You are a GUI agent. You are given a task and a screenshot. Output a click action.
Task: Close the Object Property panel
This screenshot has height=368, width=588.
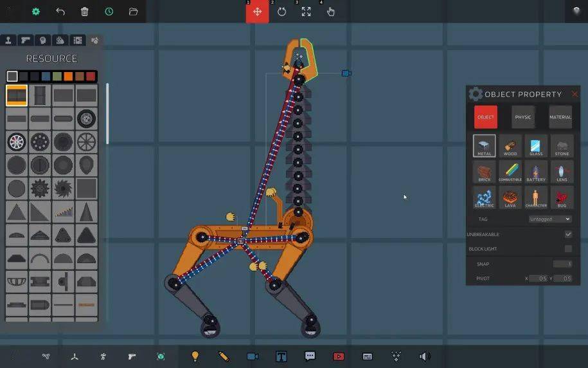[x=575, y=94]
